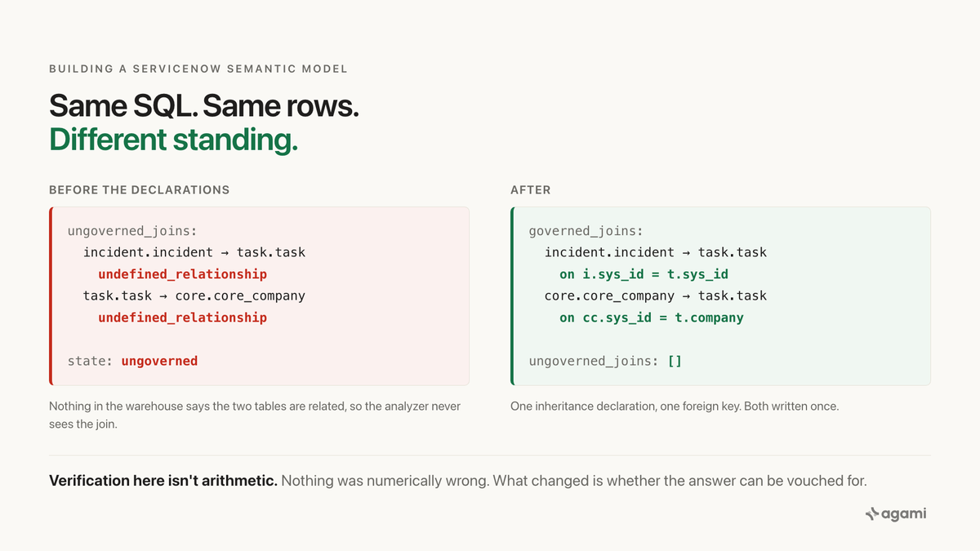
Task: Click 'incident.incident → task.task' in the green panel
Action: point(656,252)
